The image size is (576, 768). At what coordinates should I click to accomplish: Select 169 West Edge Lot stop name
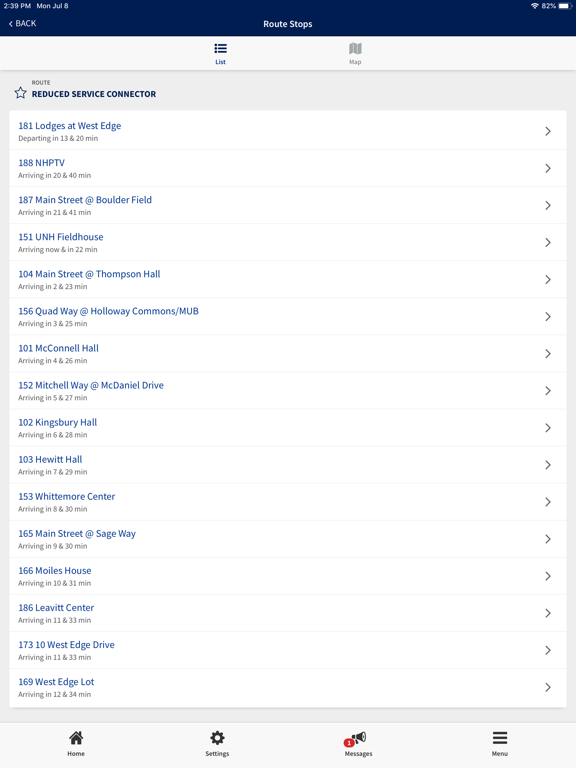click(56, 682)
